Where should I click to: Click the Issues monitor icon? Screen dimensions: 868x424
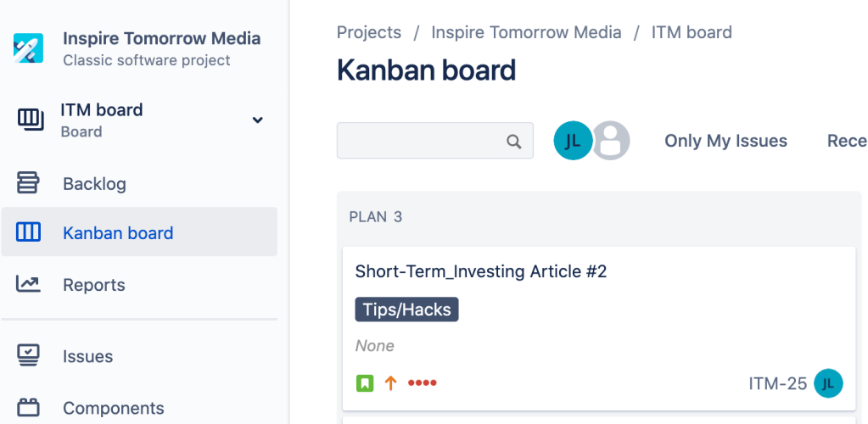click(x=28, y=356)
